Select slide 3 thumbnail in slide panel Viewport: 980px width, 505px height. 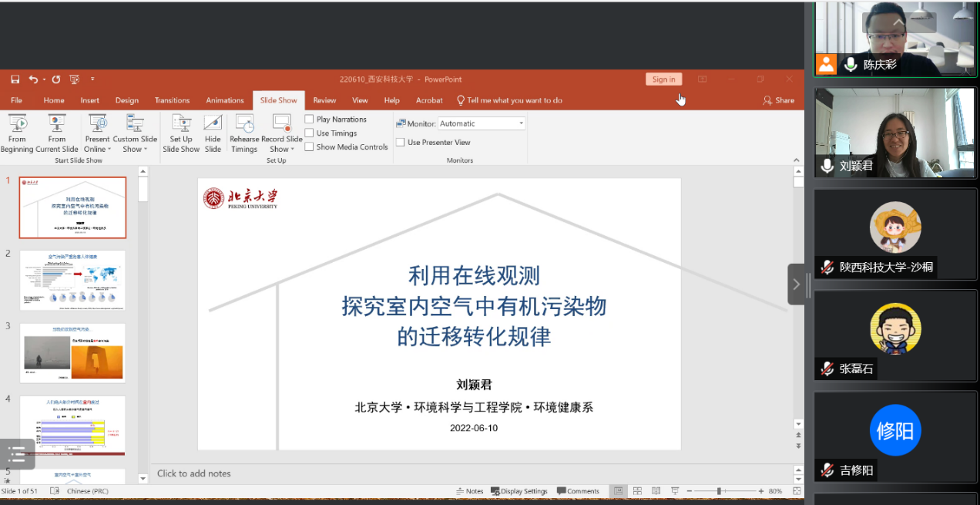(72, 353)
